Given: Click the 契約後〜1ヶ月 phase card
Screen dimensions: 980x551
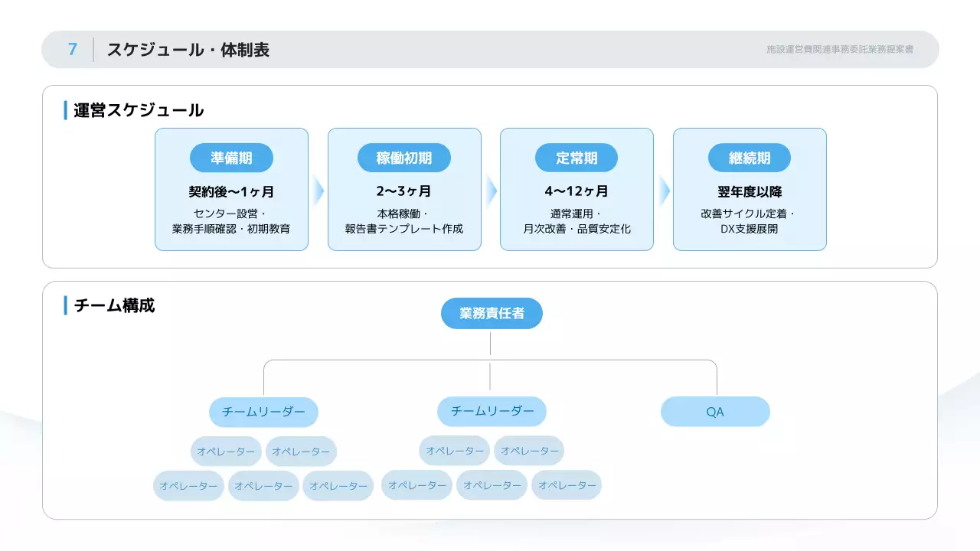Looking at the screenshot, I should (231, 192).
